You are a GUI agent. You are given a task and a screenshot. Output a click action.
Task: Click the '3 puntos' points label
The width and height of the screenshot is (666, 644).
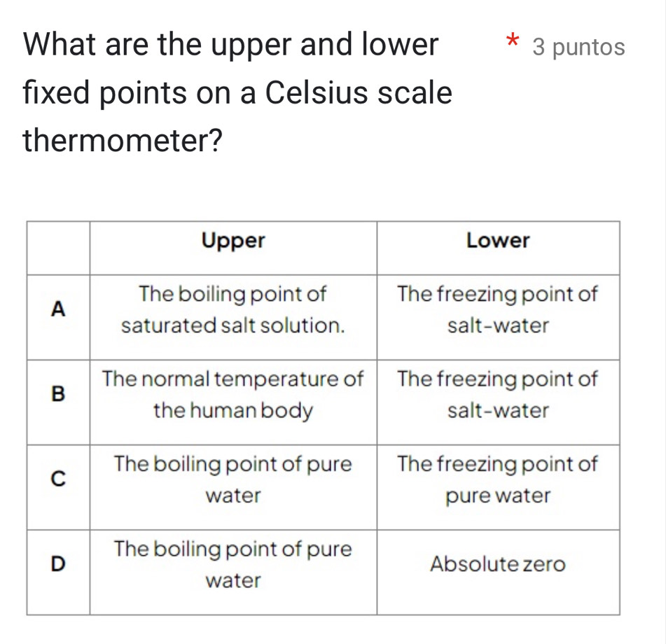click(578, 47)
